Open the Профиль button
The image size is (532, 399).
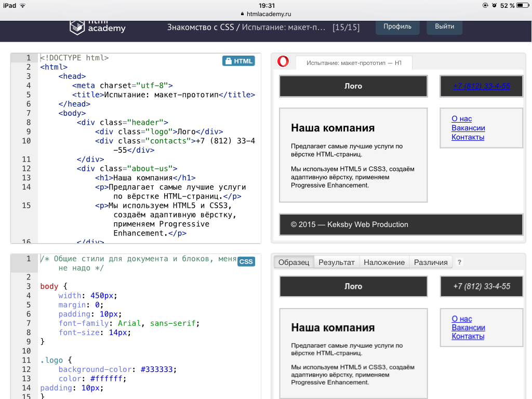397,26
